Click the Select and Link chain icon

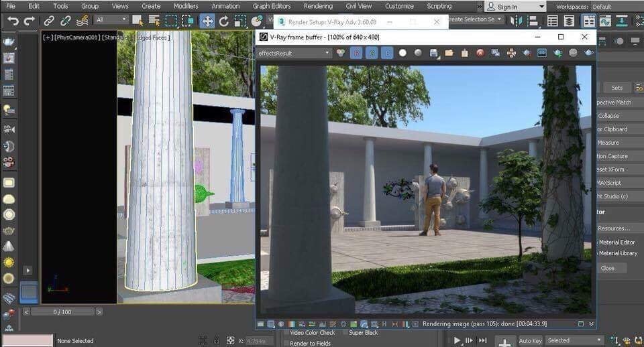coord(49,21)
